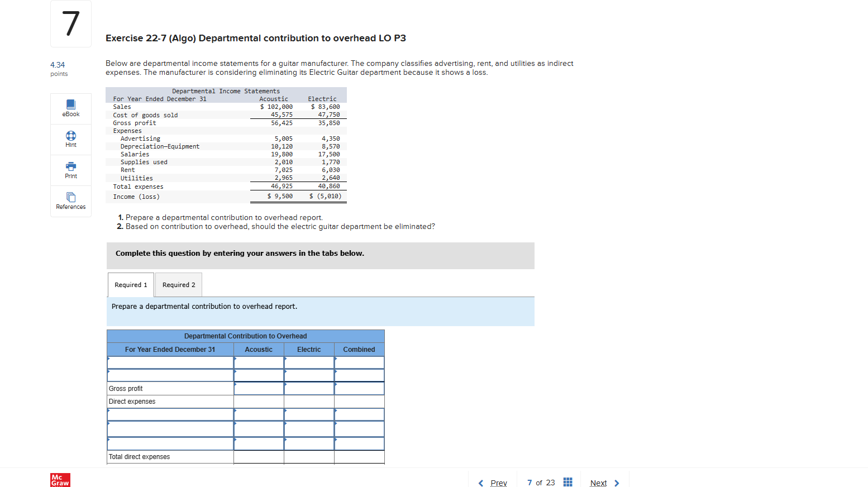Show the Hint for this exercise
The height and width of the screenshot is (487, 868).
[71, 140]
